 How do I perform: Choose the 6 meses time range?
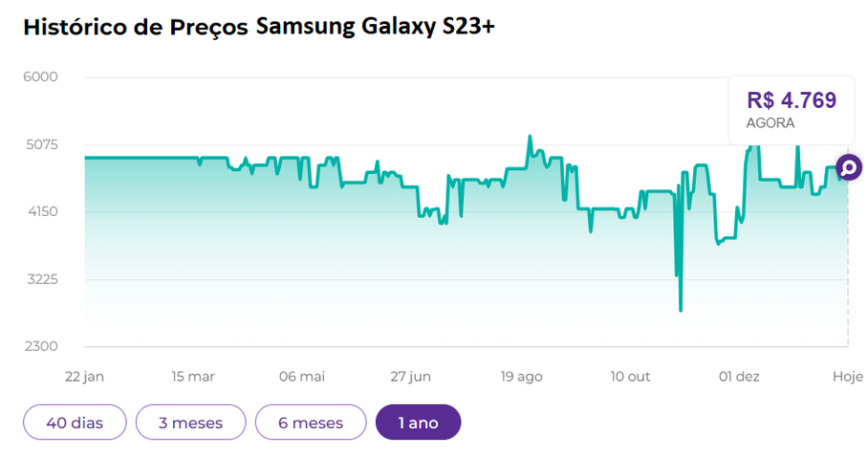(x=311, y=422)
